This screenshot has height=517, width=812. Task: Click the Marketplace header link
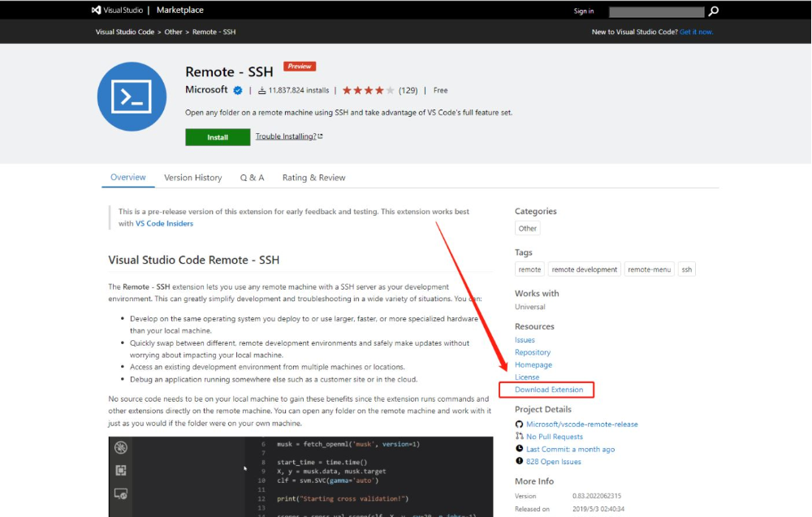pos(179,10)
